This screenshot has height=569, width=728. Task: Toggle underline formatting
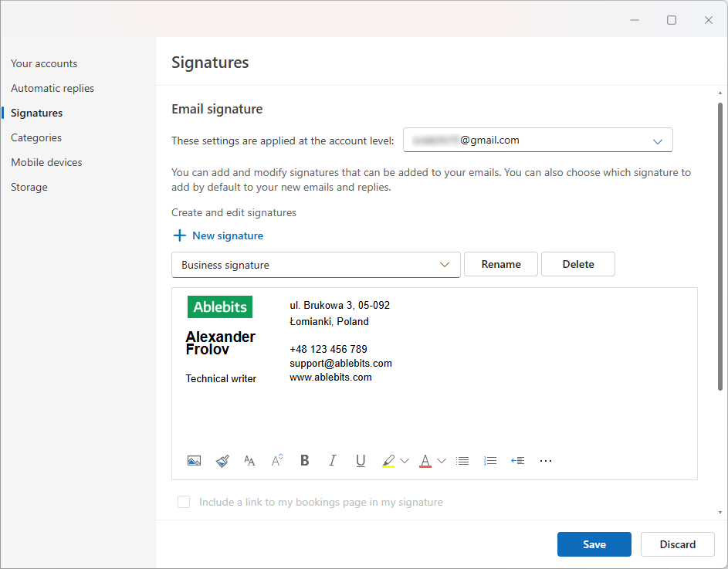(361, 461)
